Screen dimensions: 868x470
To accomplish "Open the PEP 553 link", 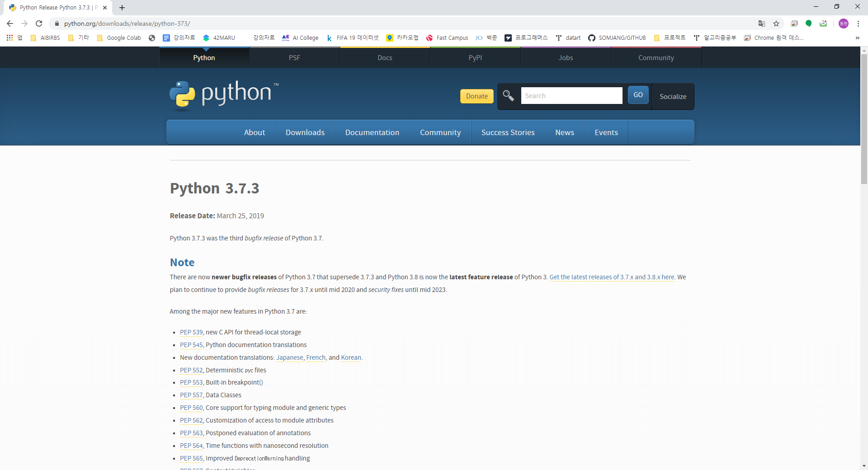I will pyautogui.click(x=191, y=382).
